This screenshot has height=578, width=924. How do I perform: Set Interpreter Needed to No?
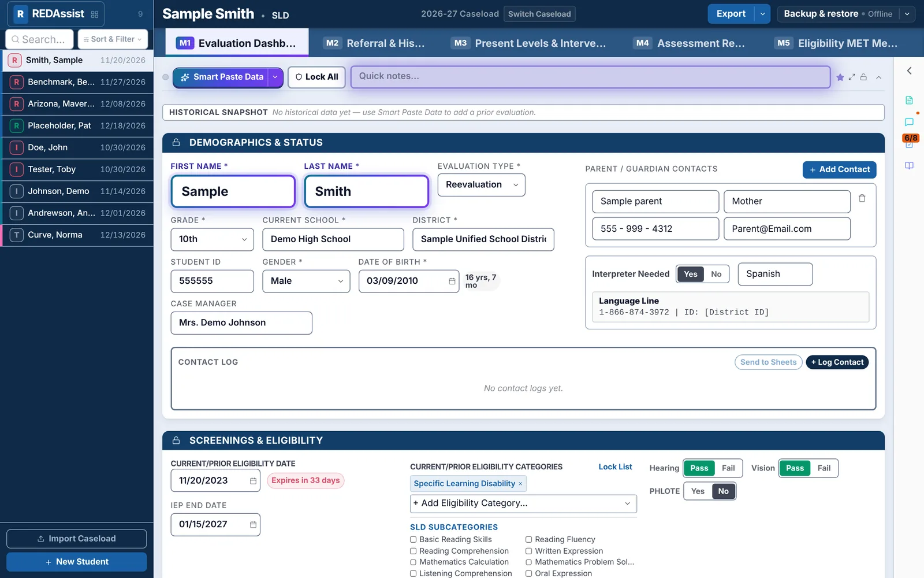tap(716, 274)
